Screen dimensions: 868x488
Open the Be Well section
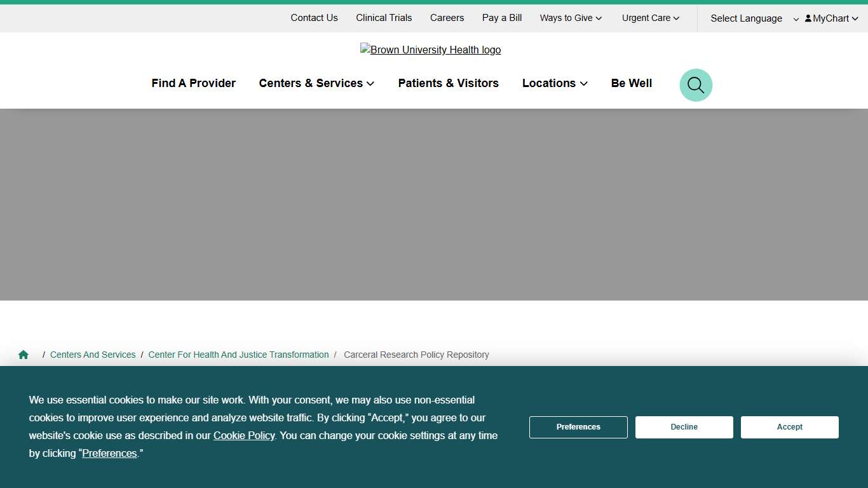631,83
